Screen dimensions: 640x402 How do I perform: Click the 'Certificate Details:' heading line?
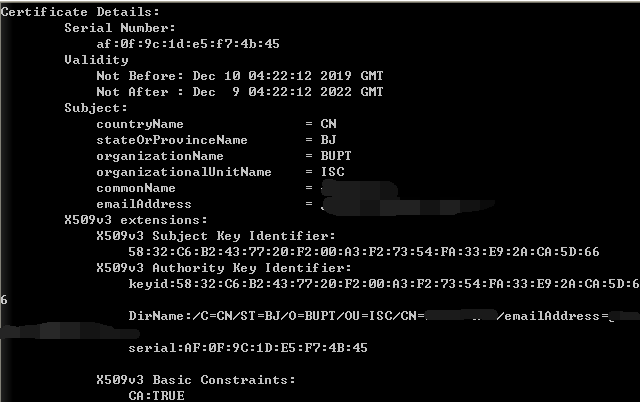pos(72,12)
